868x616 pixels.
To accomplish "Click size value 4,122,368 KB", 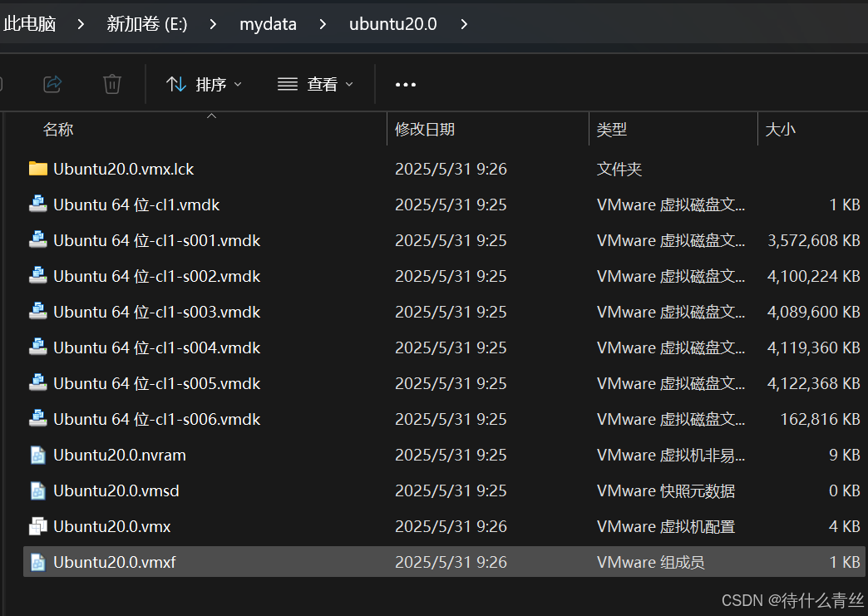I will [x=814, y=383].
